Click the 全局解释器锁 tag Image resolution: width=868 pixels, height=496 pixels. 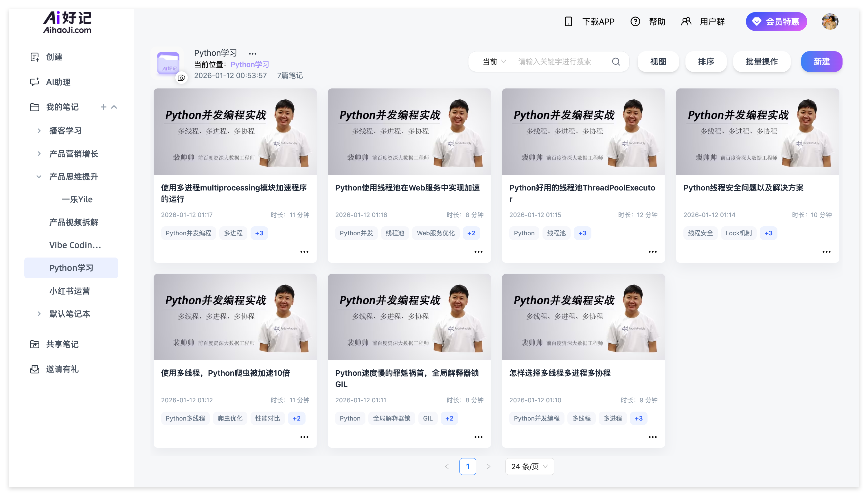point(391,418)
